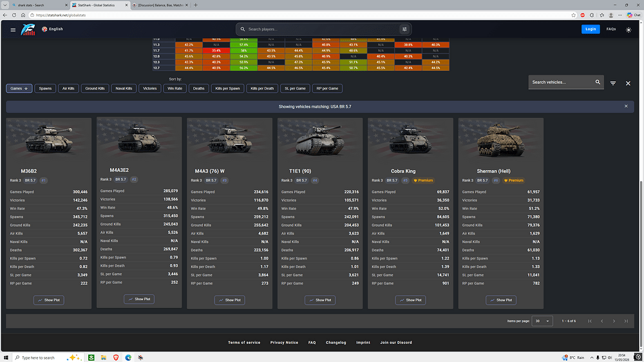Open the FAQs page in header
644x362 pixels.
611,29
